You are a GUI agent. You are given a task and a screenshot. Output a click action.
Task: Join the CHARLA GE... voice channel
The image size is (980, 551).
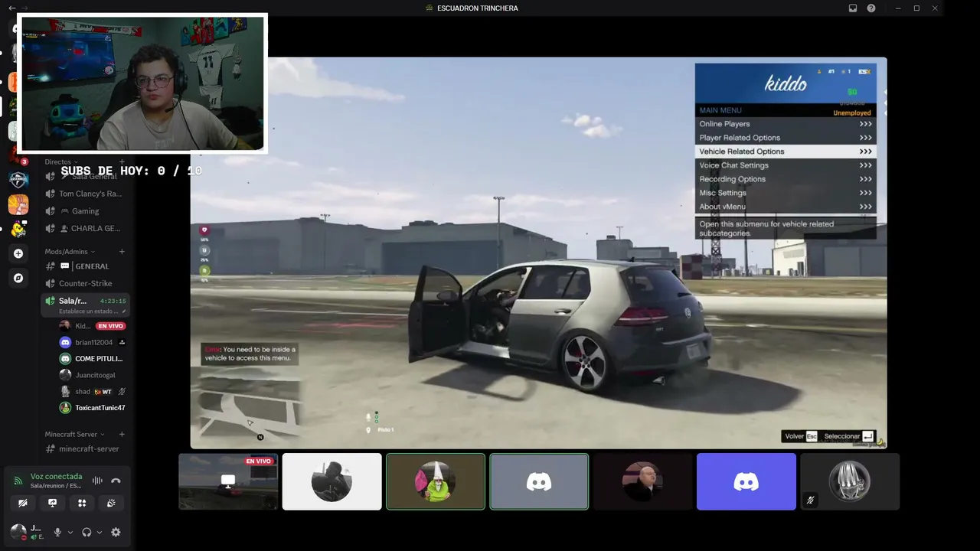tap(85, 229)
